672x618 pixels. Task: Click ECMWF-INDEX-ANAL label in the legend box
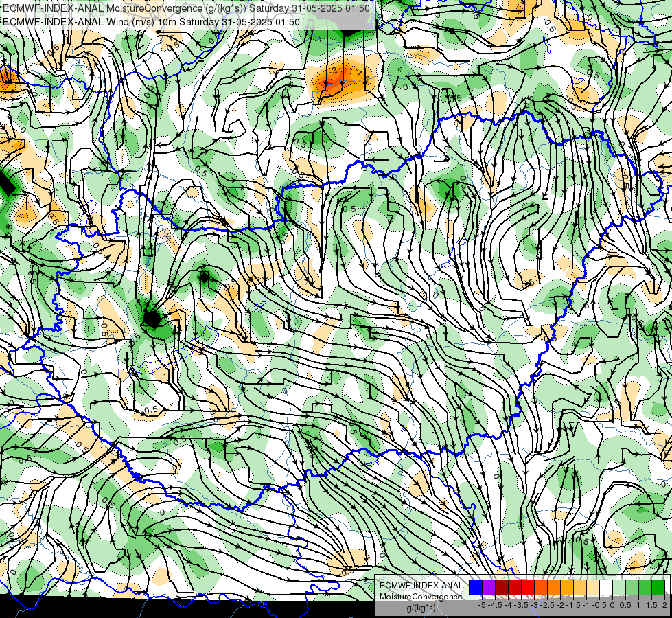coord(421,586)
